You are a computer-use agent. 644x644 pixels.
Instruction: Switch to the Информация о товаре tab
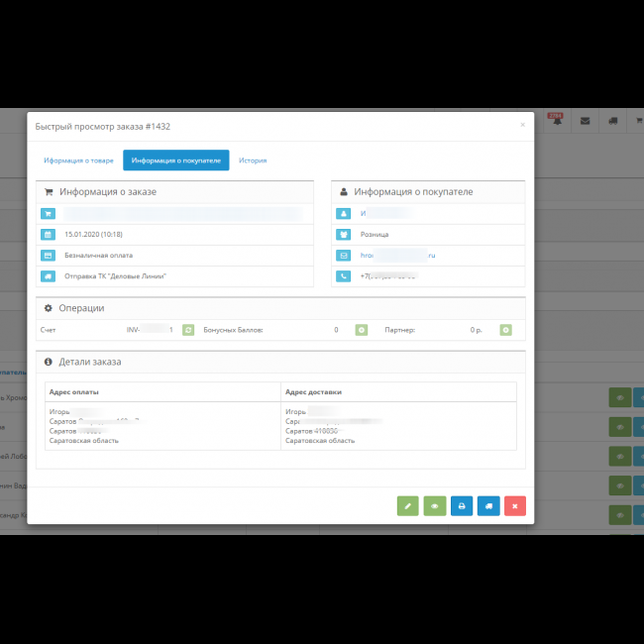pyautogui.click(x=78, y=161)
